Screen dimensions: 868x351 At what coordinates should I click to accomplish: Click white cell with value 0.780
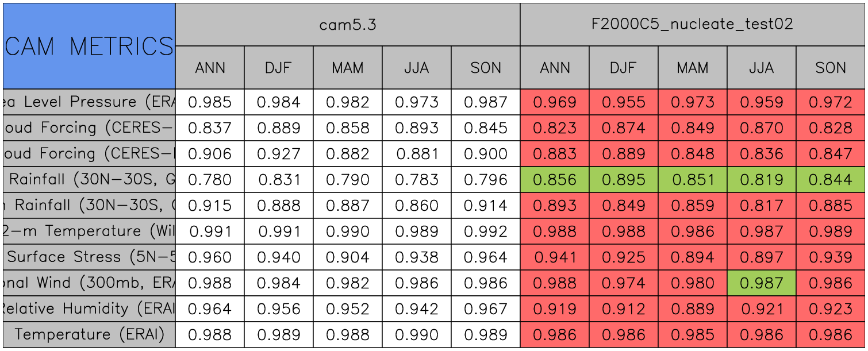point(210,180)
